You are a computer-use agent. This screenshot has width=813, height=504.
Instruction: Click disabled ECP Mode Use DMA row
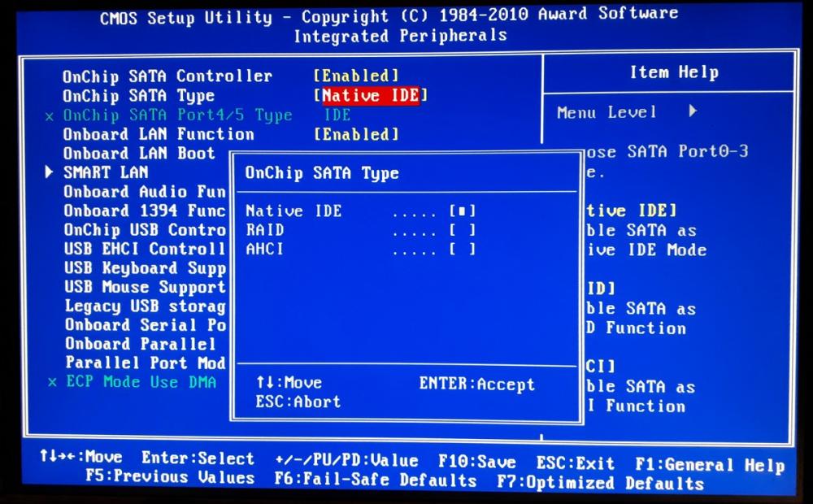pyautogui.click(x=141, y=382)
